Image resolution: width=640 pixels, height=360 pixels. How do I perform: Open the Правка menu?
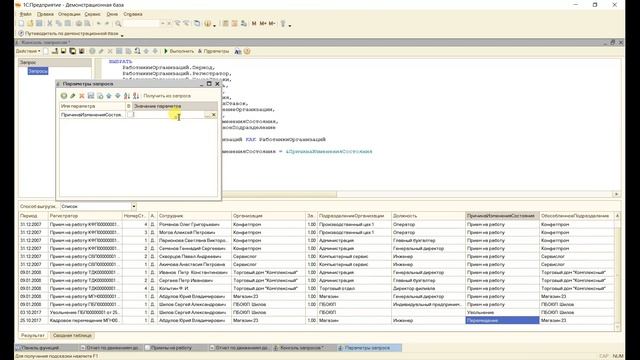click(45, 14)
